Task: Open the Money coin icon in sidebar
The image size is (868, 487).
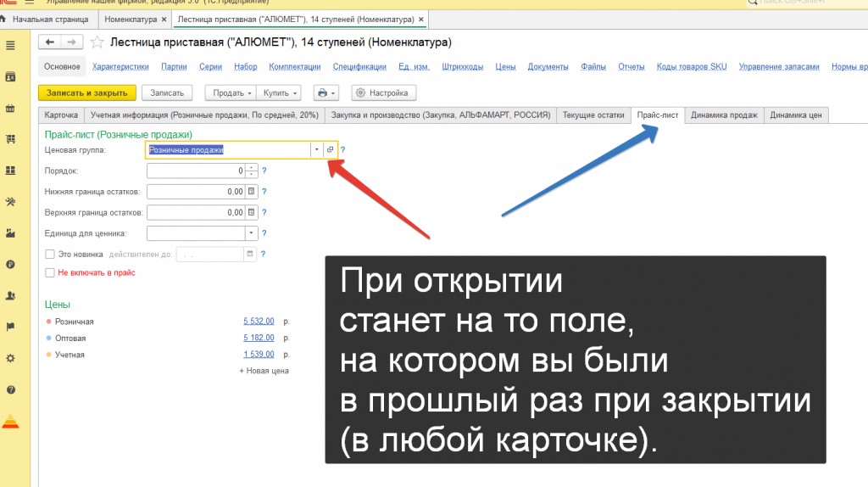Action: pos(10,264)
